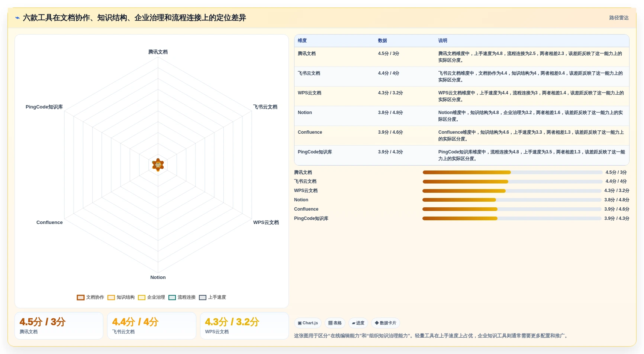Click the 数据卡片 tag chip
The image size is (644, 354).
click(386, 323)
